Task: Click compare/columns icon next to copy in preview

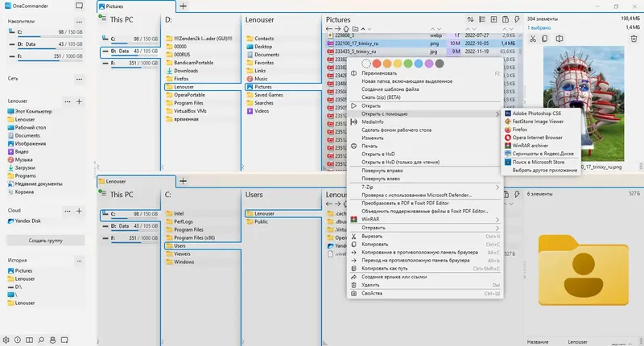Action: pos(559,39)
